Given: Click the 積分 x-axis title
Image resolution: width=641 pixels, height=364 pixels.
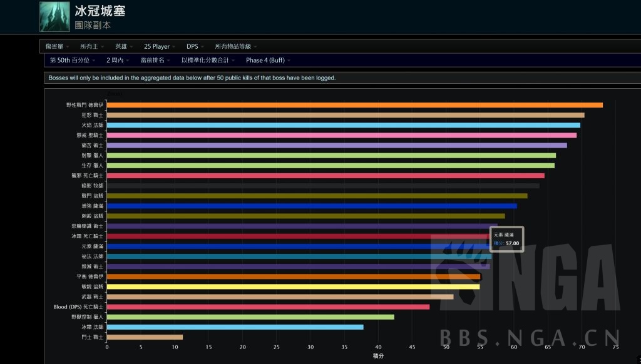Looking at the screenshot, I should 378,356.
